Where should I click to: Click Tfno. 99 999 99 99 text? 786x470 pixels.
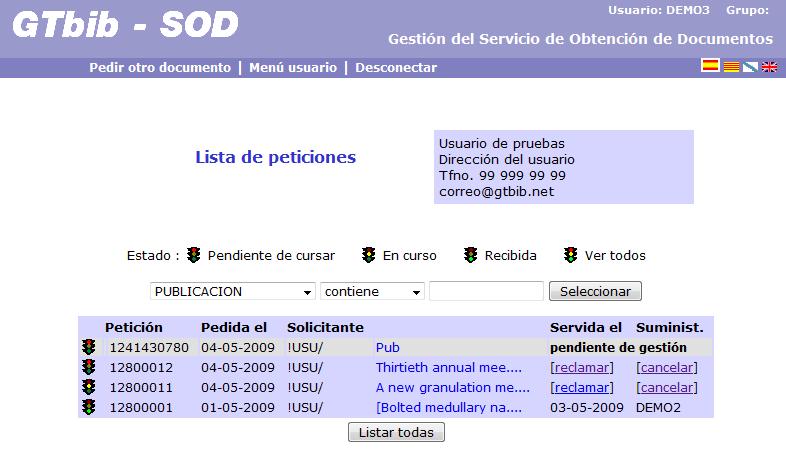502,175
